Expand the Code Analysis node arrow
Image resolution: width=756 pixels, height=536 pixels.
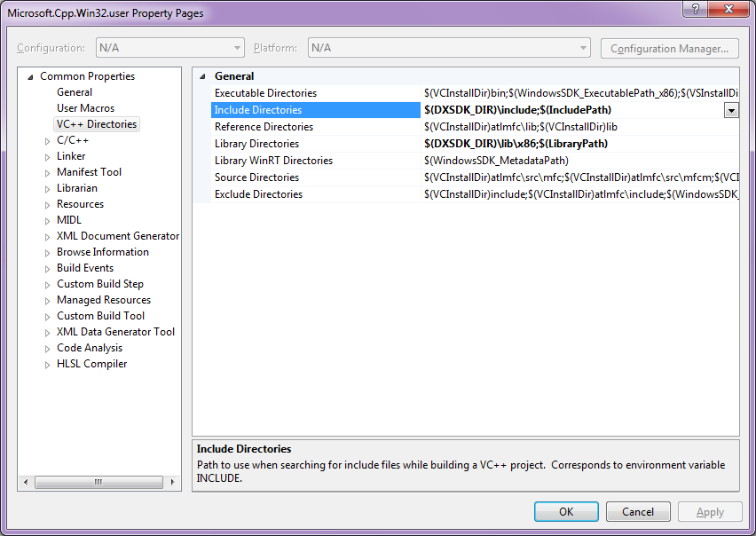pyautogui.click(x=47, y=348)
